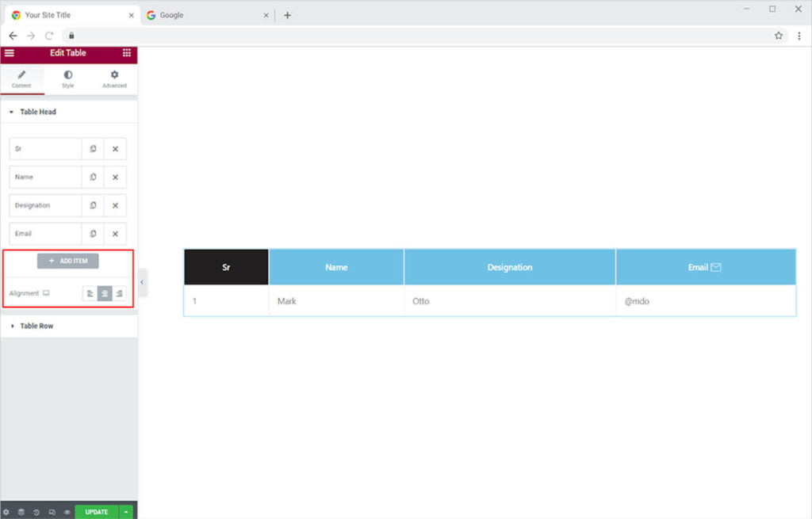
Task: Preview changes with the eye icon
Action: (67, 512)
